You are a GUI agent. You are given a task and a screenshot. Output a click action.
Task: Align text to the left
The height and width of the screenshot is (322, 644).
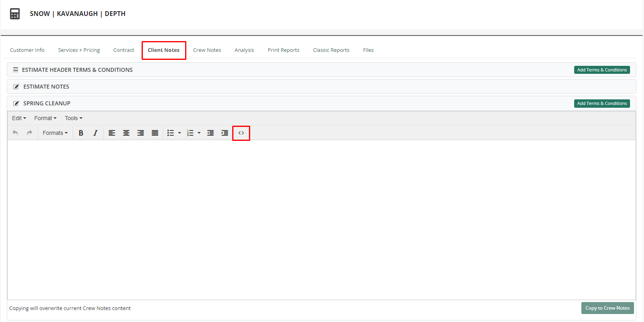[x=112, y=133]
